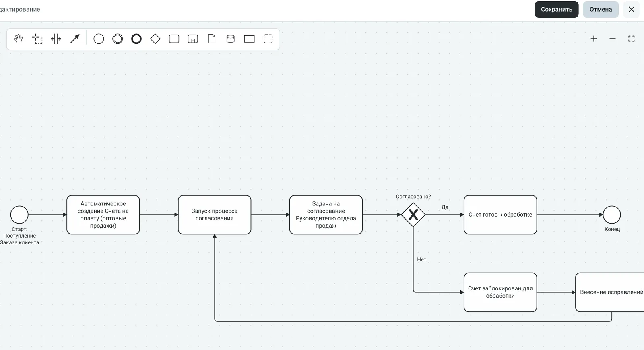Screen dimensions: 644x350
Task: Click the 'Нет' flow label
Action: (x=422, y=260)
